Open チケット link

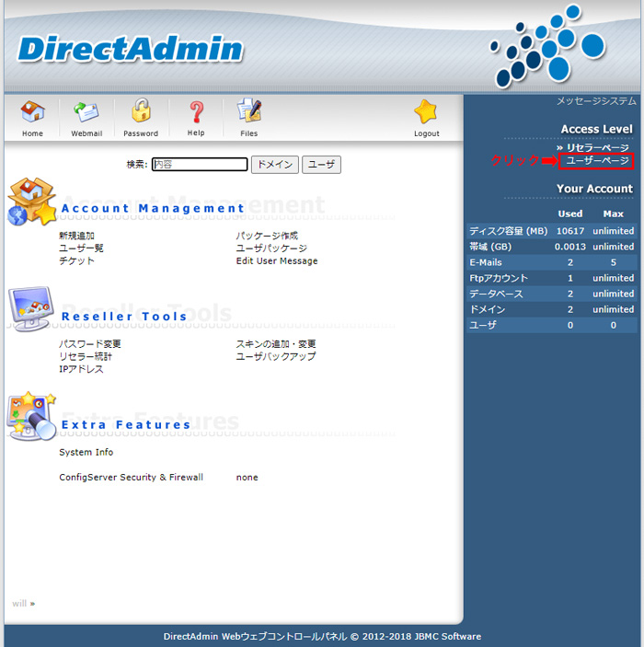(76, 260)
